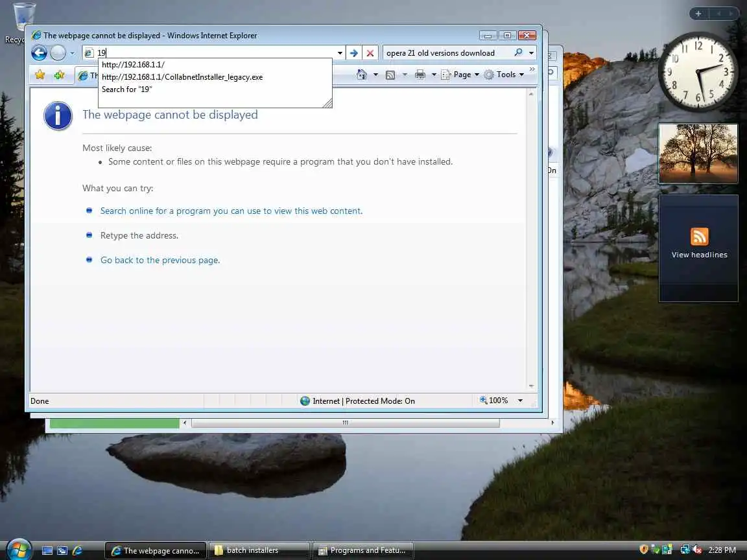Open the Home dropdown arrow
Viewport: 747px width, 560px height.
pyautogui.click(x=375, y=75)
